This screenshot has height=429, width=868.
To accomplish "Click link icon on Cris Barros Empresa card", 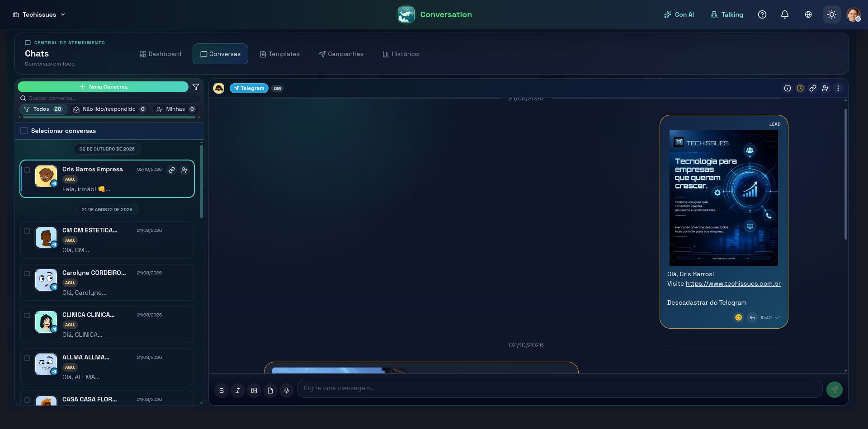I will click(x=172, y=170).
